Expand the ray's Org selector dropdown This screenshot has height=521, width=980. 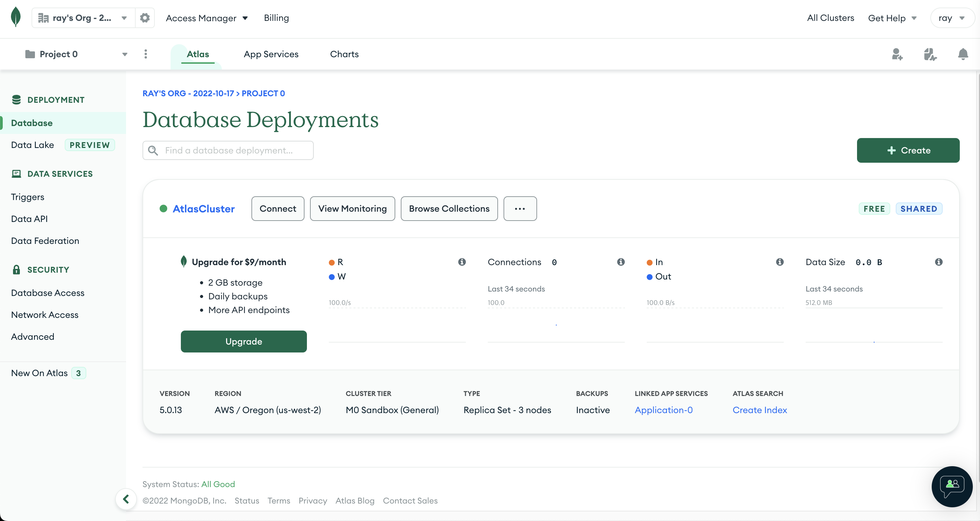pyautogui.click(x=83, y=18)
